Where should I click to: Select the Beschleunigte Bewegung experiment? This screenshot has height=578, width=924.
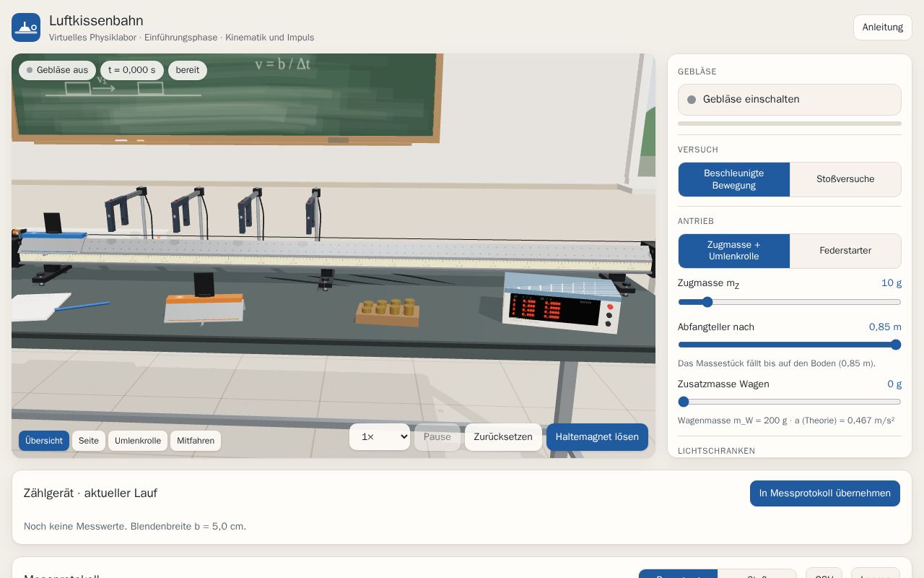[x=733, y=179]
